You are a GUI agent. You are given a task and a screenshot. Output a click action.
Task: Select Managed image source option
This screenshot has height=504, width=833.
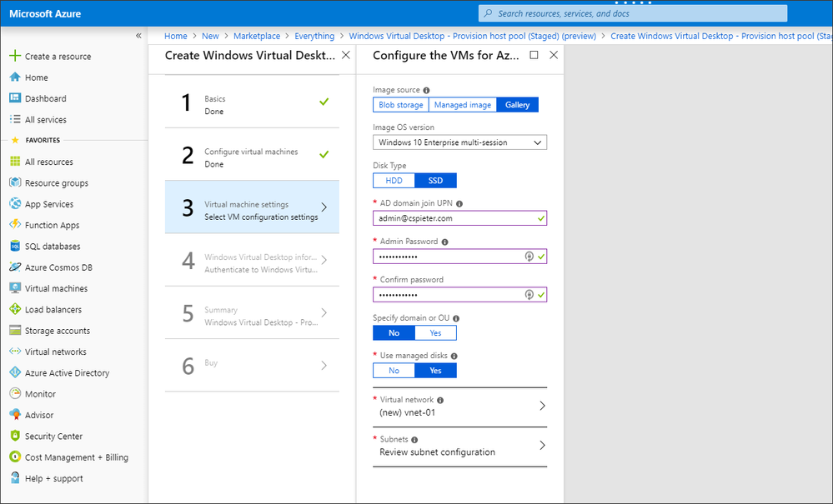pyautogui.click(x=463, y=105)
